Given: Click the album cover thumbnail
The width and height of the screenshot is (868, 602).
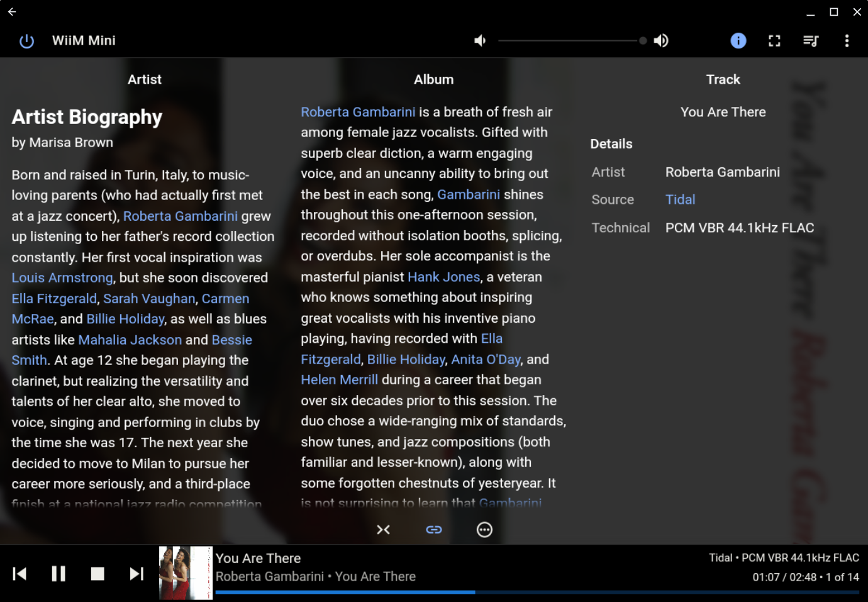Looking at the screenshot, I should [x=186, y=573].
